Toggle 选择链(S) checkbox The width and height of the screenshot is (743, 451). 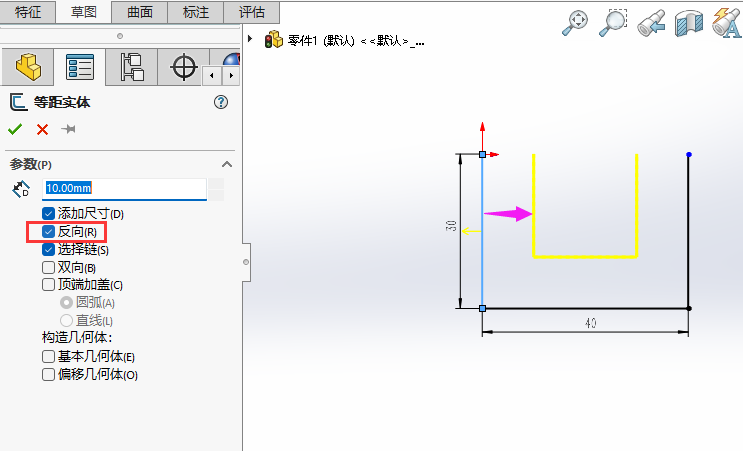[x=48, y=249]
